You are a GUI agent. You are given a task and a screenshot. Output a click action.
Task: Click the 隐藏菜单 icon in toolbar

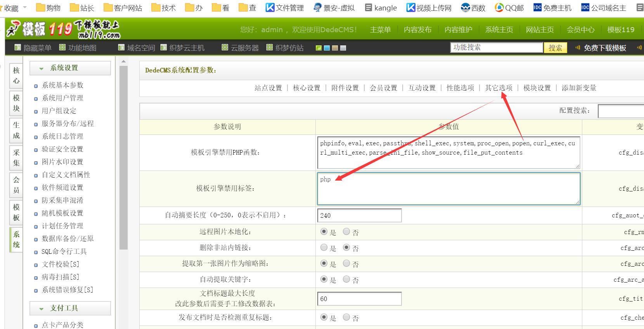coord(17,48)
